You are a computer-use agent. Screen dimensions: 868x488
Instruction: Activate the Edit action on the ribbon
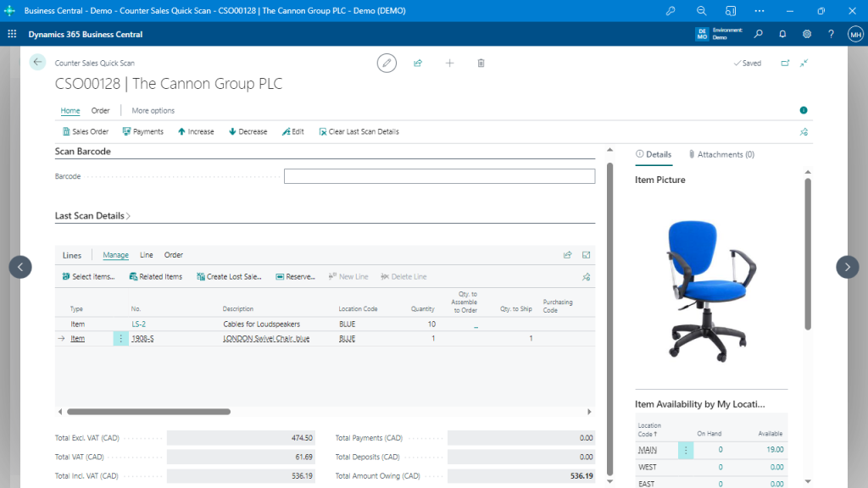[x=292, y=131]
